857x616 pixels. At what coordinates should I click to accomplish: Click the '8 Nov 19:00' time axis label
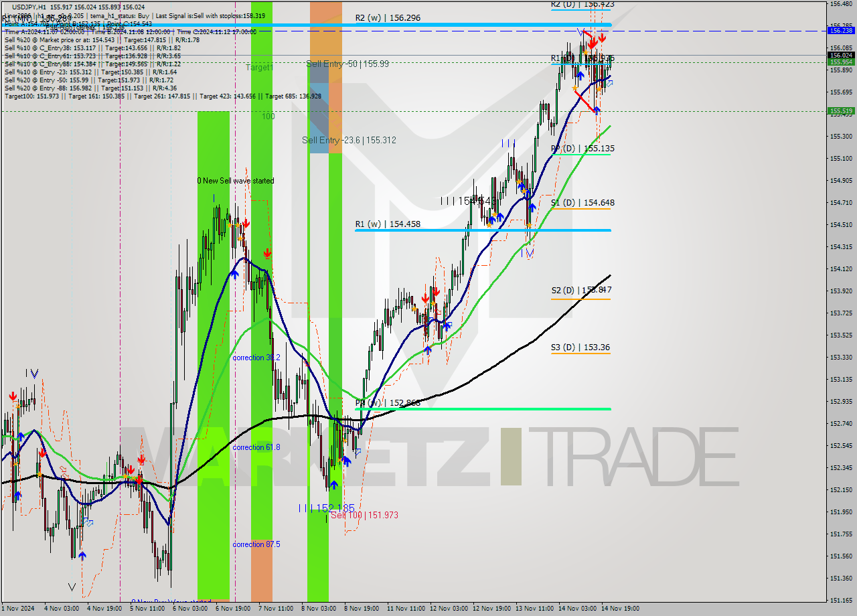coord(362,609)
